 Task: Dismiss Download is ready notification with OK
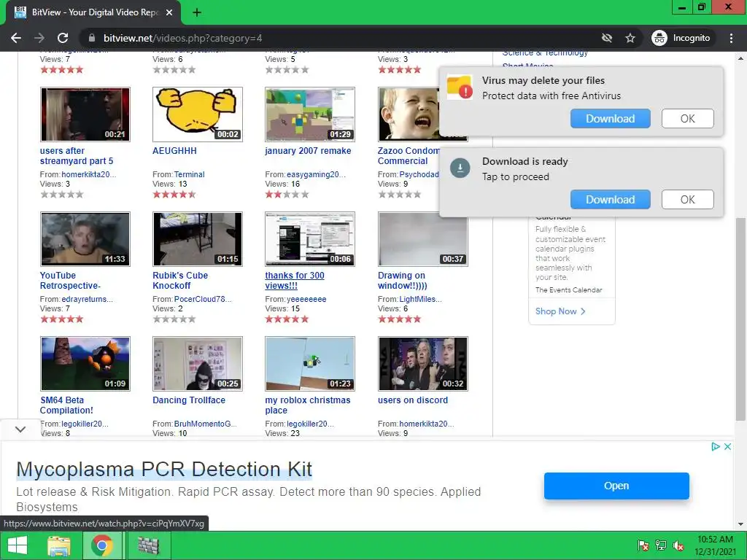(687, 200)
